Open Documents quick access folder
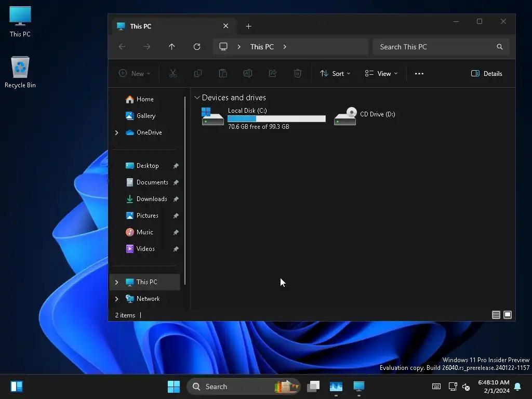This screenshot has height=399, width=532. click(x=147, y=182)
